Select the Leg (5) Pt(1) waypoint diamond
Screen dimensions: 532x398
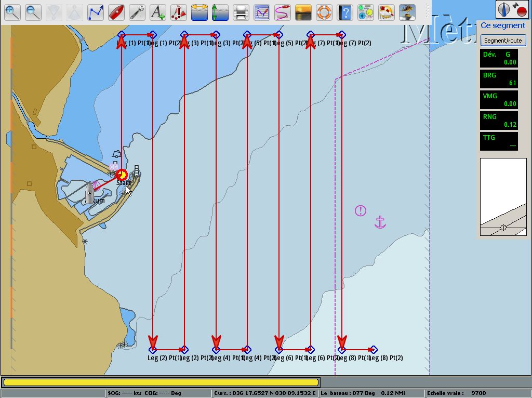(247, 35)
